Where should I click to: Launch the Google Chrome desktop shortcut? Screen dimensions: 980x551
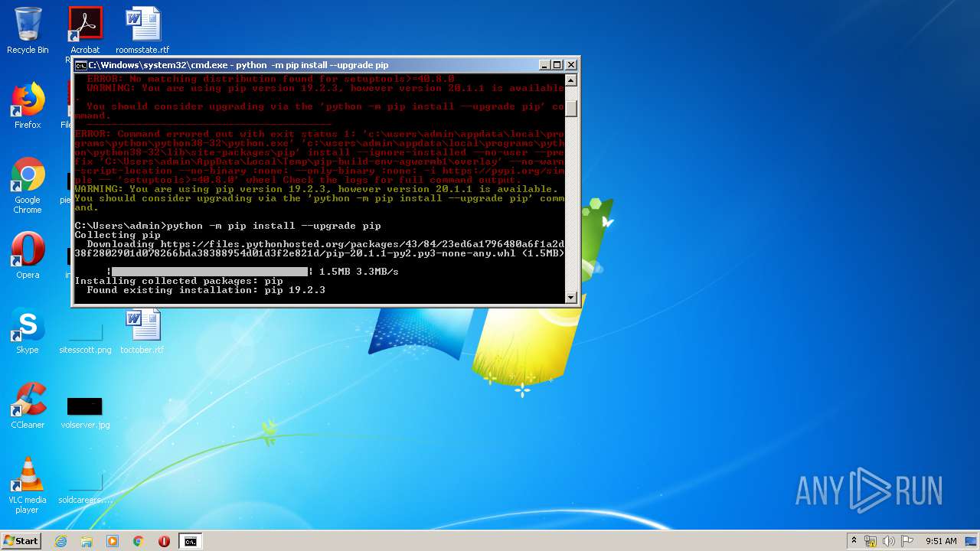tap(28, 186)
